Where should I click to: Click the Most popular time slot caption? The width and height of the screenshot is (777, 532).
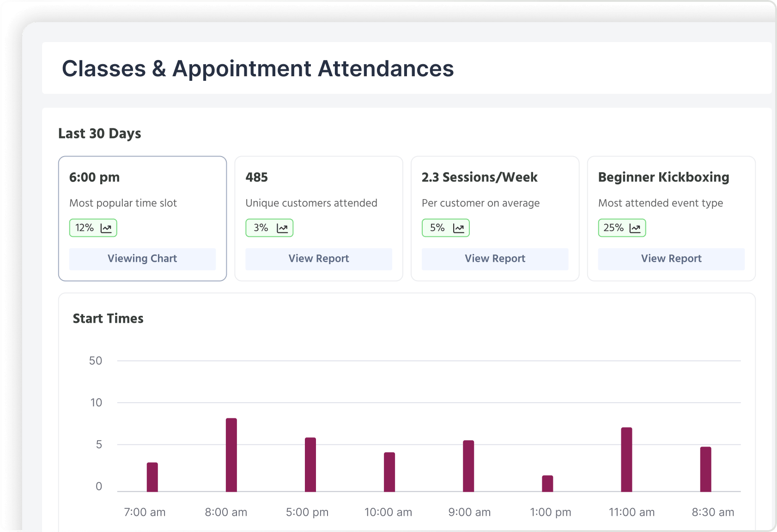point(123,203)
